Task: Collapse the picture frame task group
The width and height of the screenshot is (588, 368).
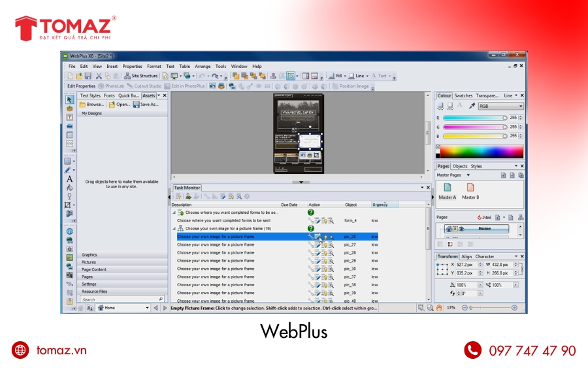Action: coord(174,229)
